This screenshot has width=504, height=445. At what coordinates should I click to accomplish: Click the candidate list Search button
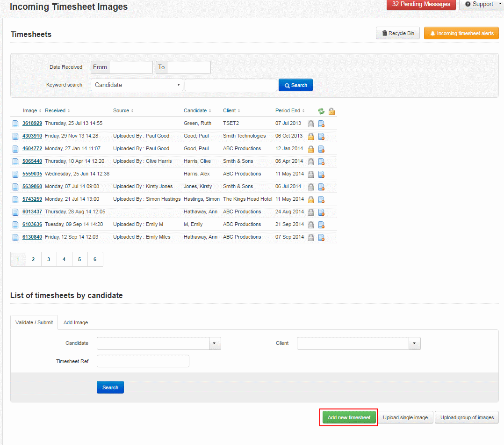[110, 387]
